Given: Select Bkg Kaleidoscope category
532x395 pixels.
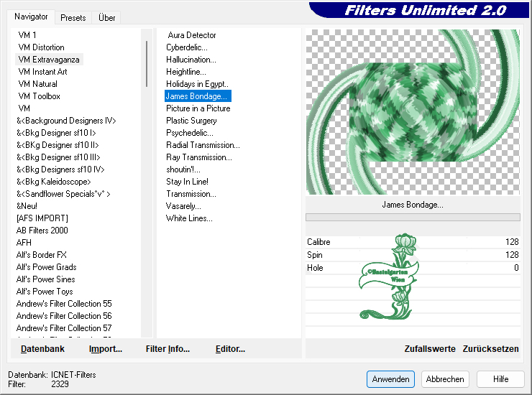Looking at the screenshot, I should pyautogui.click(x=54, y=182).
